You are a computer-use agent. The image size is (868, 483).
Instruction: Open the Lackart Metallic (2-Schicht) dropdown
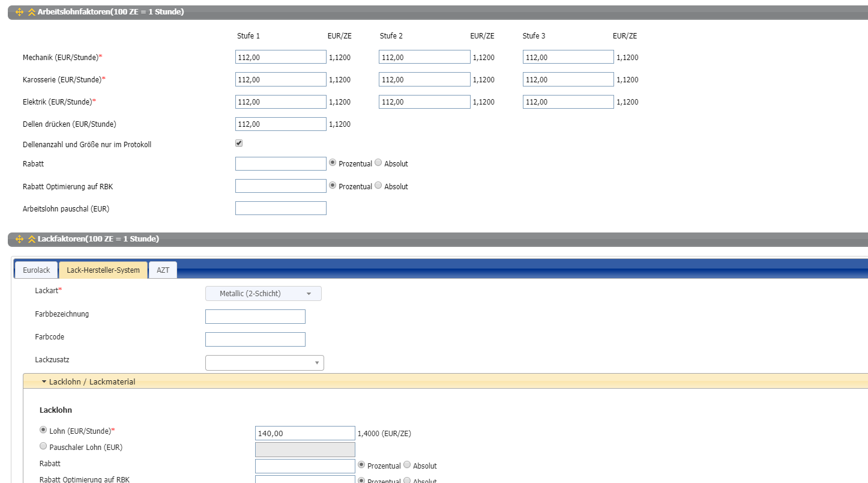pyautogui.click(x=264, y=294)
